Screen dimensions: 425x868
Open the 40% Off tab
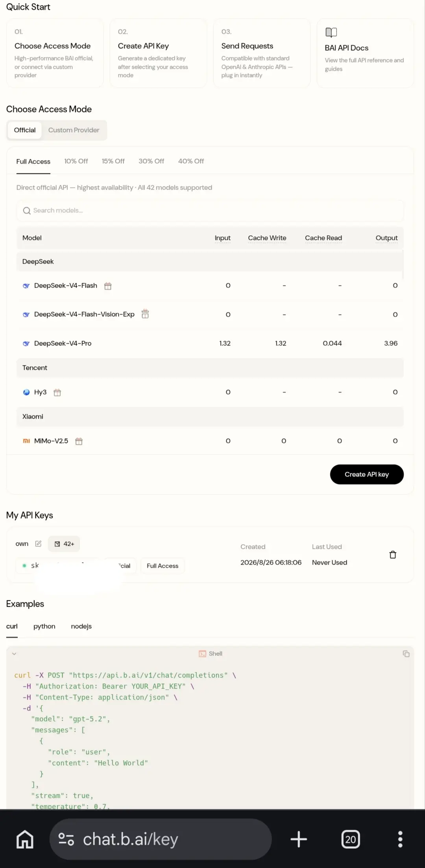tap(191, 161)
